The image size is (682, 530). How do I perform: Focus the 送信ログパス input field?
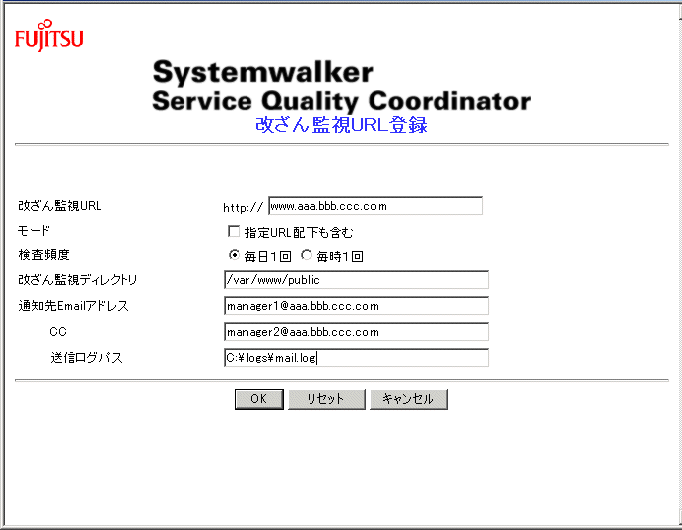tap(356, 358)
